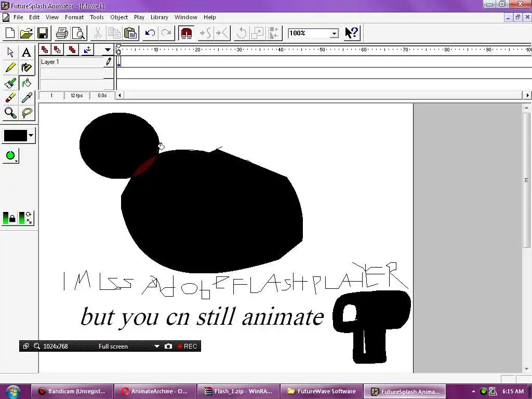This screenshot has width=532, height=399.
Task: Open the View menu
Action: coord(52,17)
